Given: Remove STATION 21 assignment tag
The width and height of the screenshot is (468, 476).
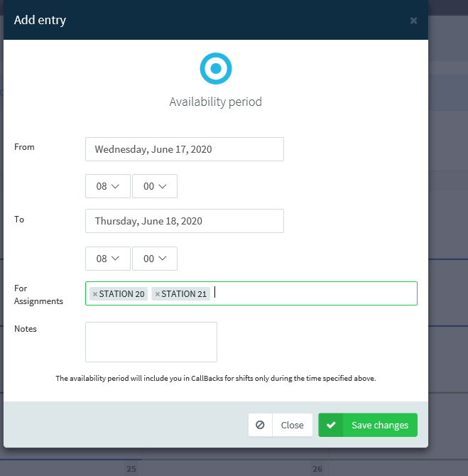Looking at the screenshot, I should (157, 294).
